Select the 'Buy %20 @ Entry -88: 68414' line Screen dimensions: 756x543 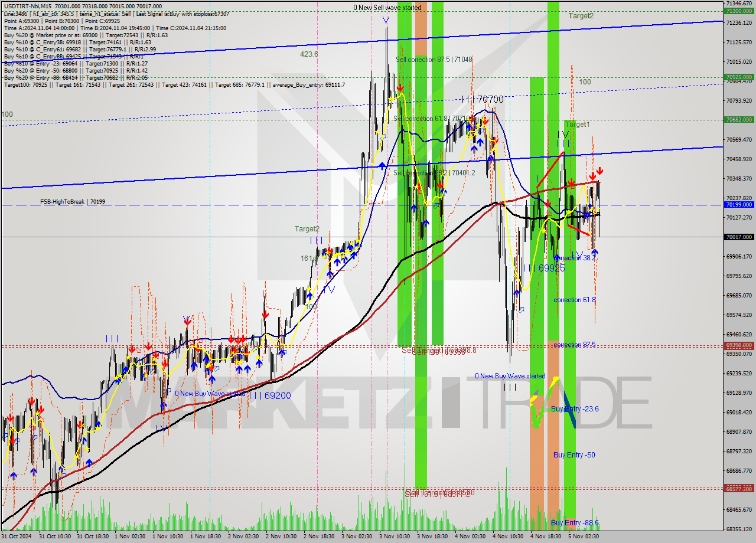[76, 77]
